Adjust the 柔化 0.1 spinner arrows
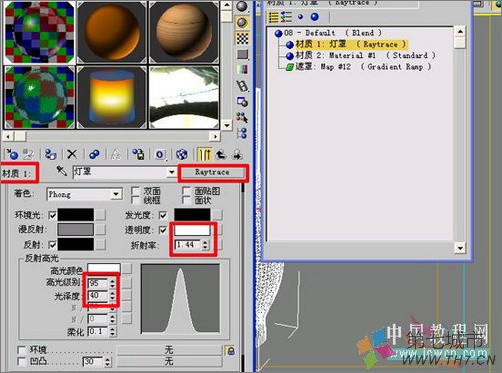 (x=112, y=331)
